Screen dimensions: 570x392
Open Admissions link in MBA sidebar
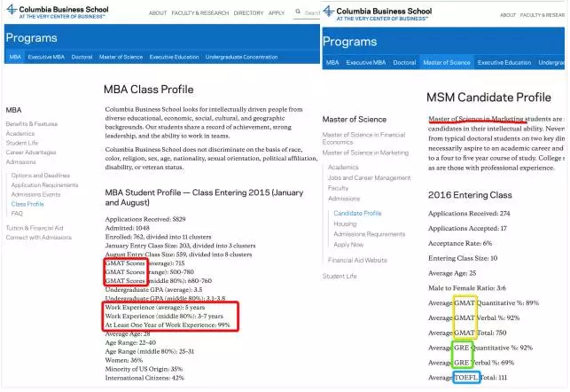pyautogui.click(x=20, y=161)
